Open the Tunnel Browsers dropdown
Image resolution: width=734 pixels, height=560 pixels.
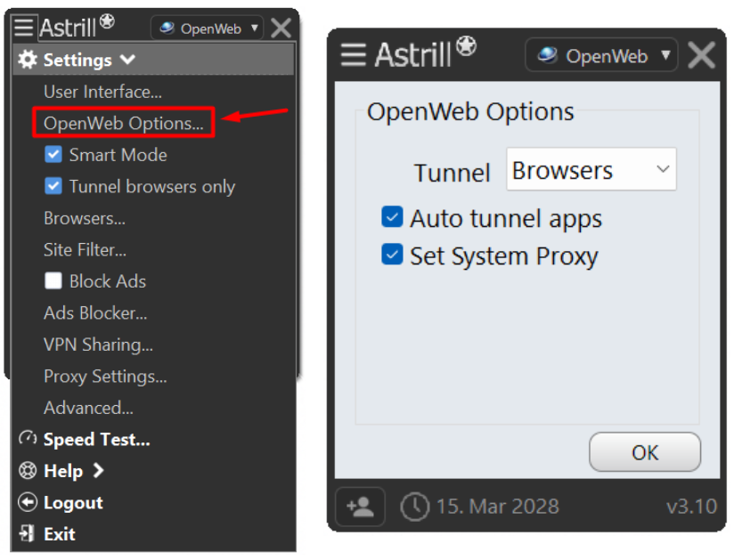pyautogui.click(x=591, y=169)
